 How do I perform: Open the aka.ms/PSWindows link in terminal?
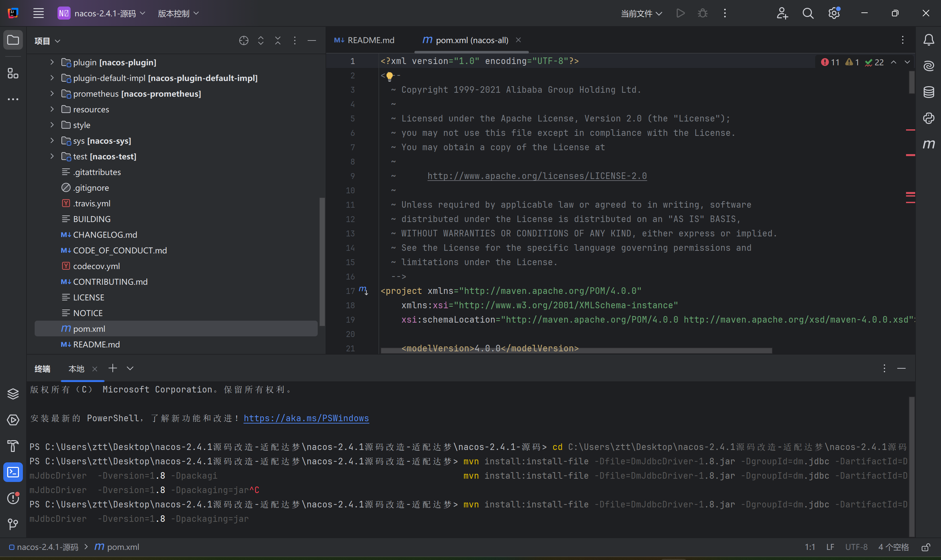pos(306,418)
